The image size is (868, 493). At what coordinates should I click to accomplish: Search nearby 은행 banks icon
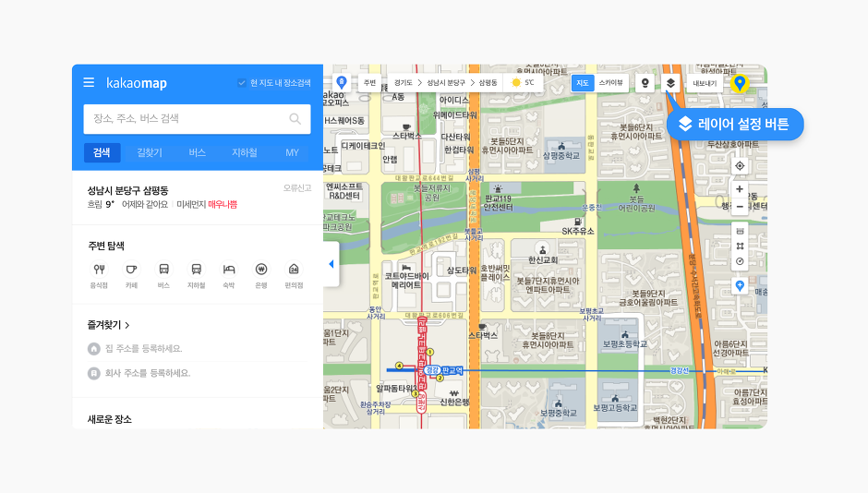tap(261, 270)
